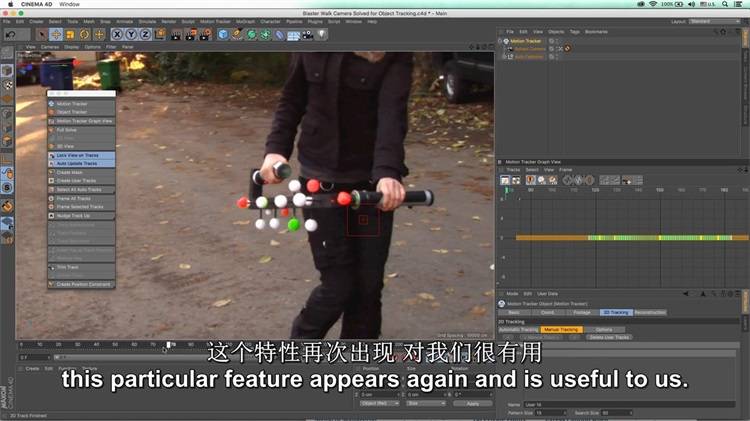Click Delete User Tracks button
Image resolution: width=750 pixels, height=421 pixels.
(x=609, y=337)
